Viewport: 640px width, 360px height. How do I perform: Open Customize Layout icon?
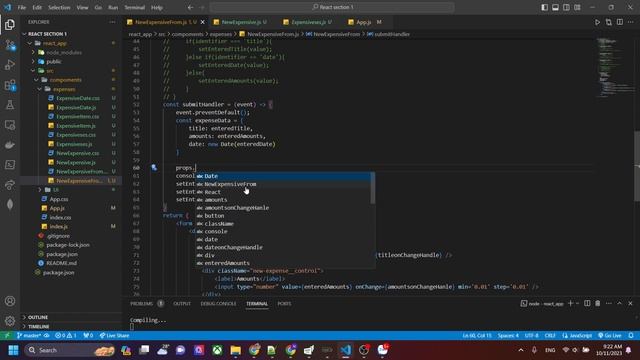coord(578,7)
